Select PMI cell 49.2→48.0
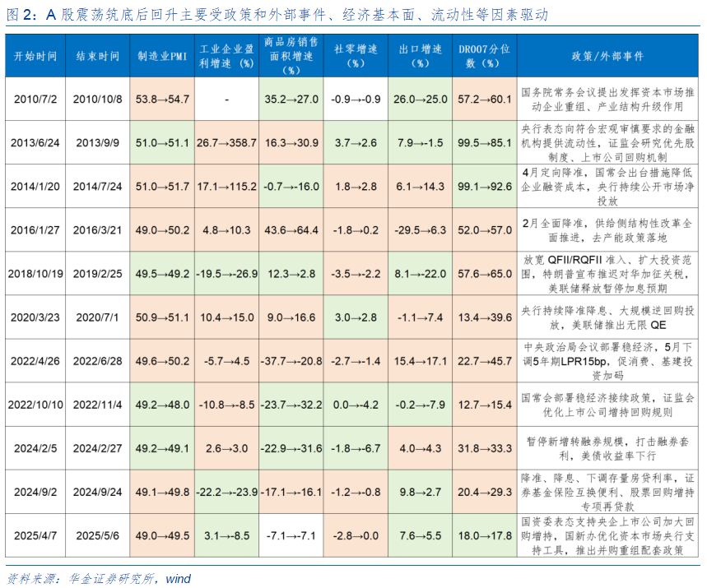 click(x=162, y=405)
